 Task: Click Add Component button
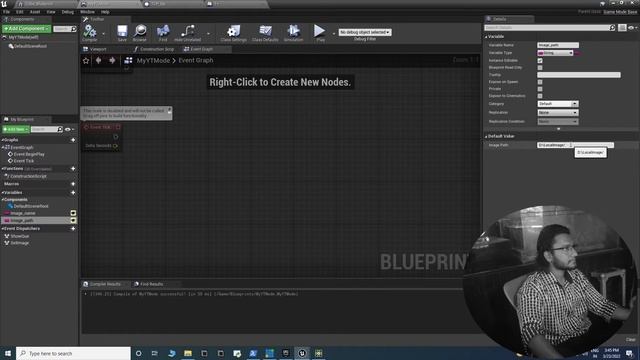tap(27, 29)
